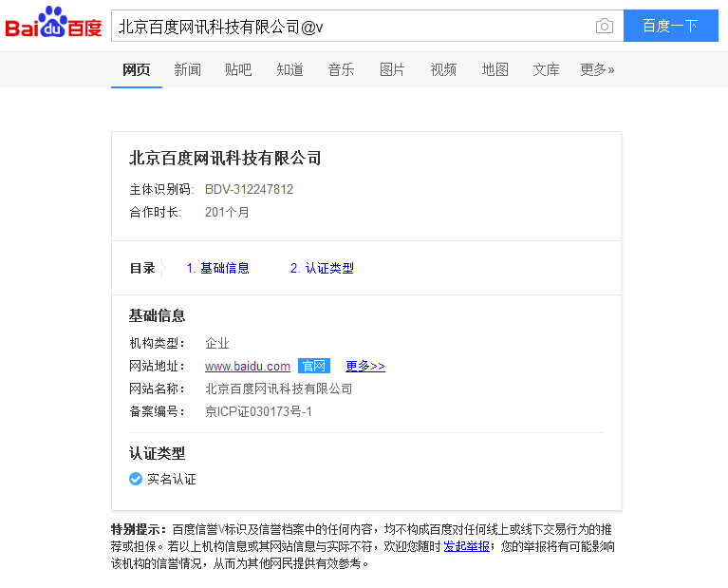This screenshot has width=728, height=588.
Task: Go to the 知道 tab
Action: click(289, 69)
